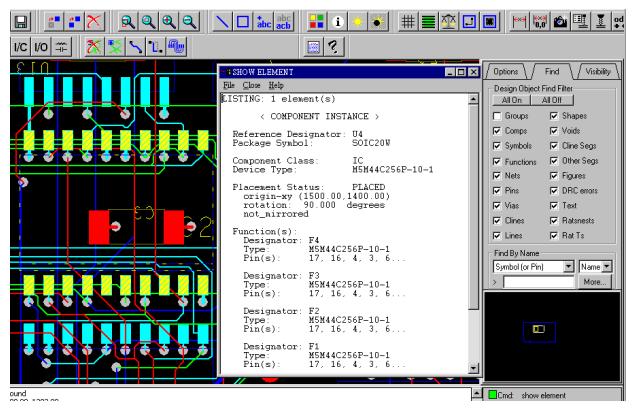
Task: Click the 0,0 origin measurement icon
Action: [540, 22]
